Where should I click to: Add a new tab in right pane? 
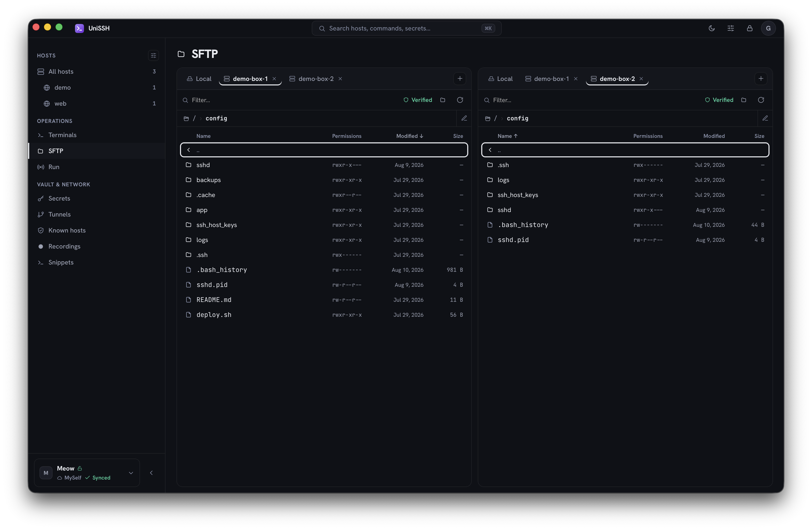[x=761, y=79]
